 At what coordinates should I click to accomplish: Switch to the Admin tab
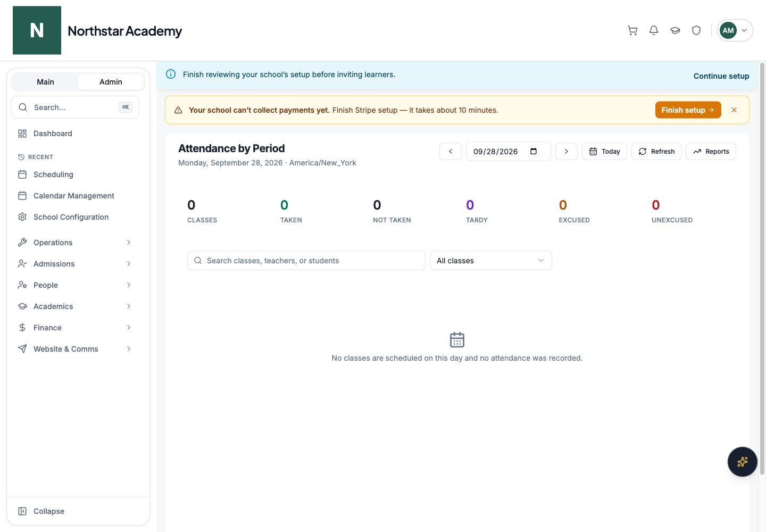[111, 82]
